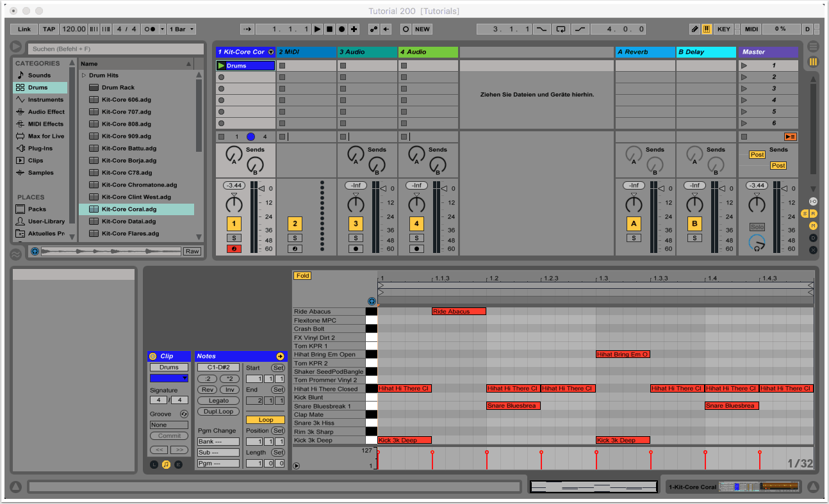The width and height of the screenshot is (829, 504).
Task: Arm track 1 for recording
Action: [234, 248]
